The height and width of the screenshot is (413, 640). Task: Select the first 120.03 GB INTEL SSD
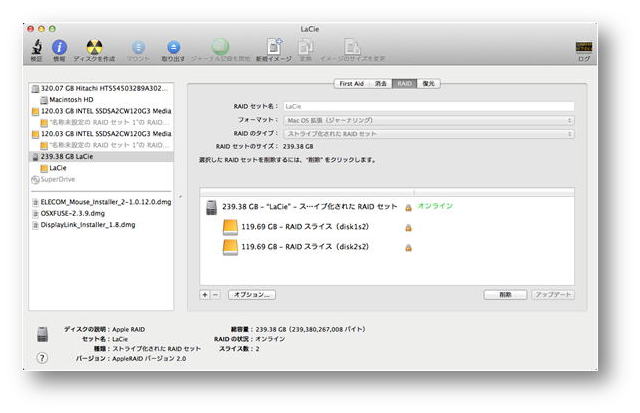point(101,111)
